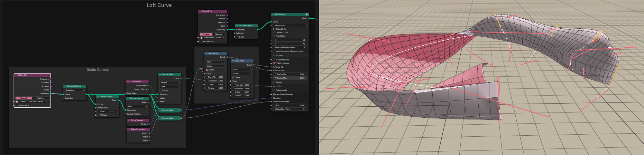
Task: Clear the 'Loft Curves -curve' object field with X
Action: tap(223, 38)
